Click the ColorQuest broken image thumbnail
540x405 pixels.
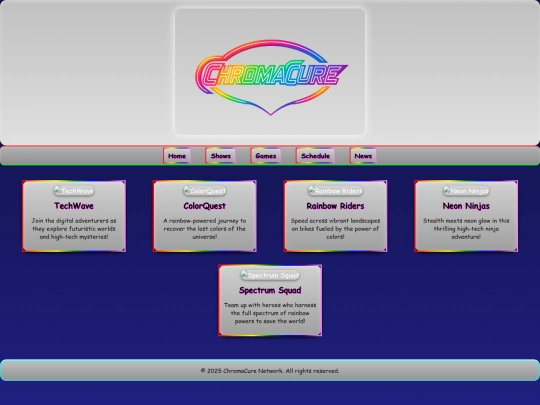click(x=205, y=191)
